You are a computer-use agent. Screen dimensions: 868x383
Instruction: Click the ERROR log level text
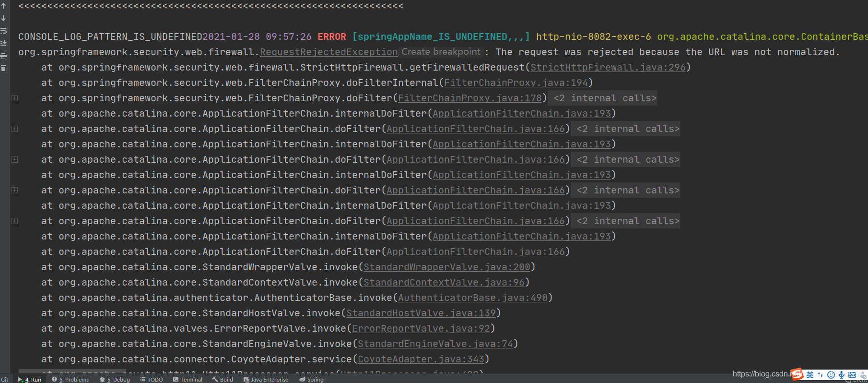pos(332,36)
